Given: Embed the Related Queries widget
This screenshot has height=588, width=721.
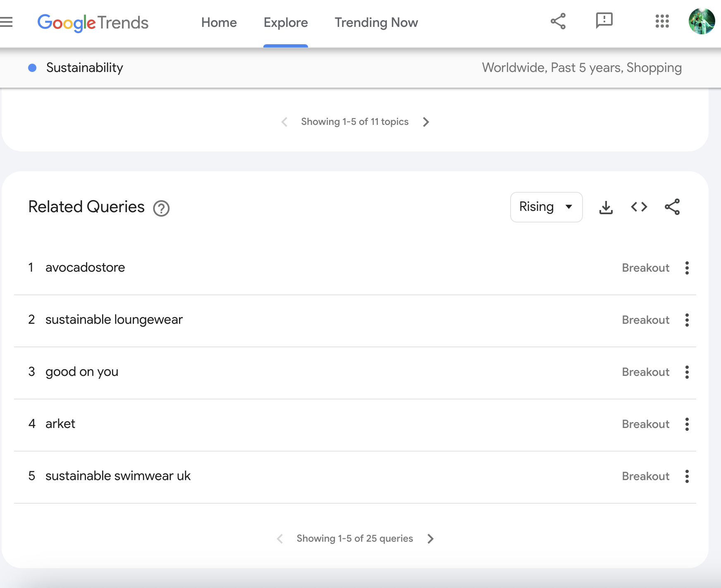Looking at the screenshot, I should (639, 207).
